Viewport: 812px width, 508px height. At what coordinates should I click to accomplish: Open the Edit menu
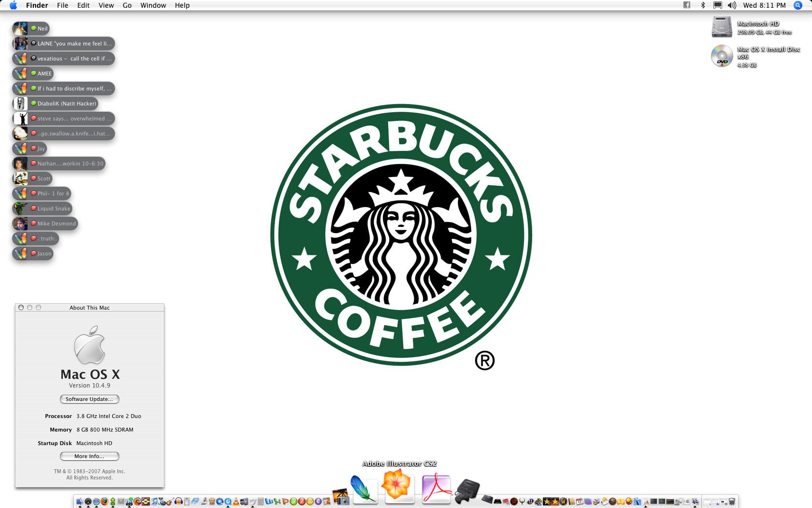(83, 5)
